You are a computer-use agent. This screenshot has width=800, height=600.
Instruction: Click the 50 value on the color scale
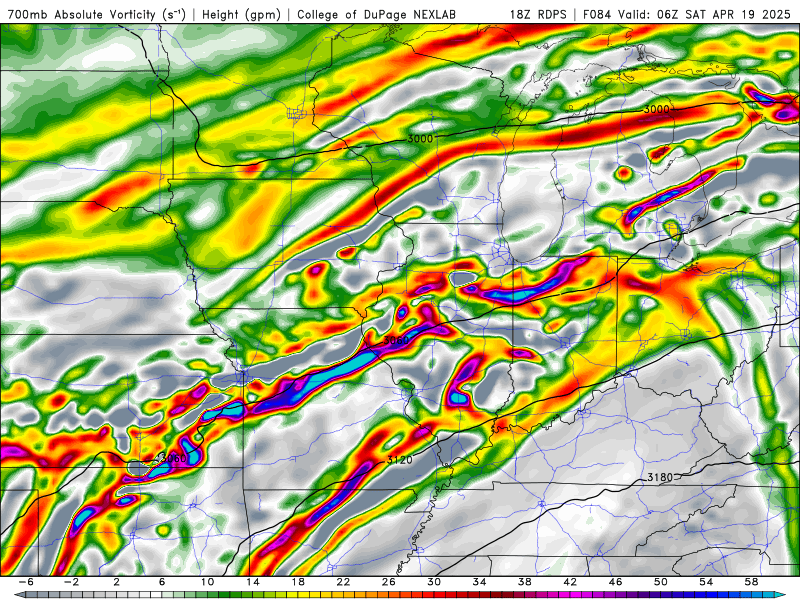coord(661,582)
